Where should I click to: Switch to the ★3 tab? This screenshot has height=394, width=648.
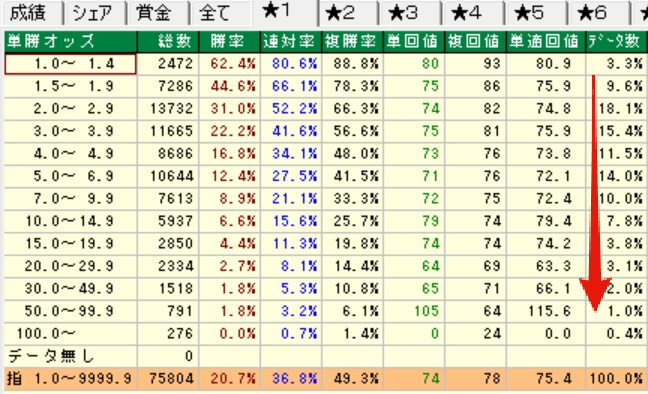pyautogui.click(x=411, y=13)
